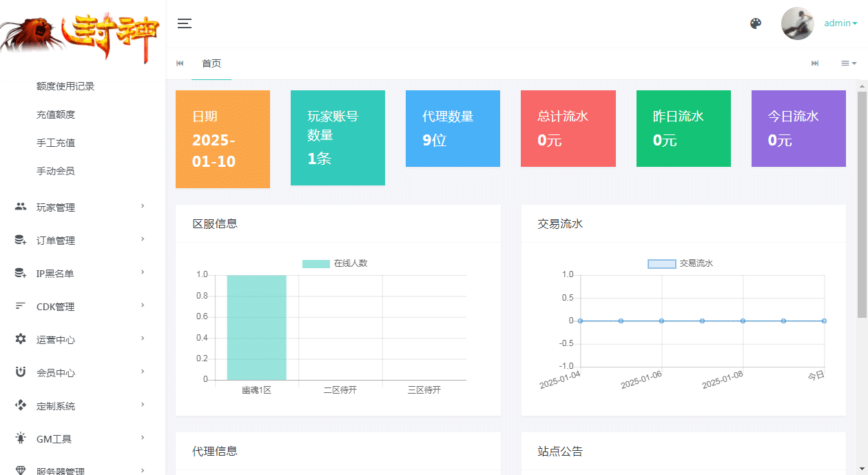
Task: Click the GM工具 icon in sidebar
Action: [21, 438]
